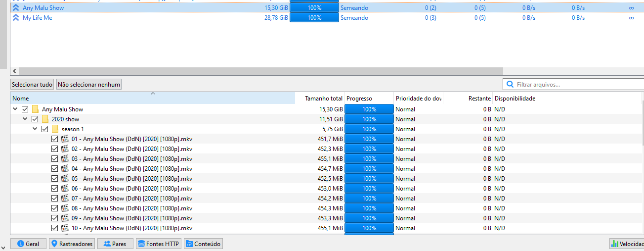Uncheck episode 01 file checkbox
The image size is (644, 251).
[x=55, y=139]
